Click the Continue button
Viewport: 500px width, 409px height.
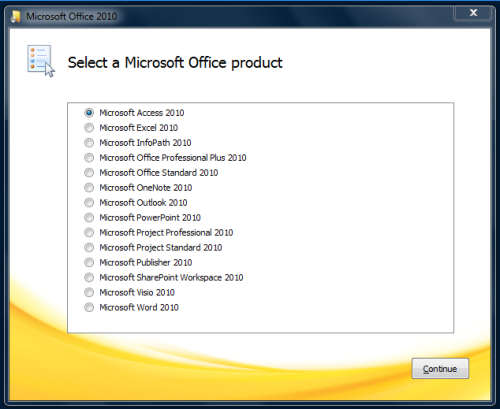(x=440, y=369)
